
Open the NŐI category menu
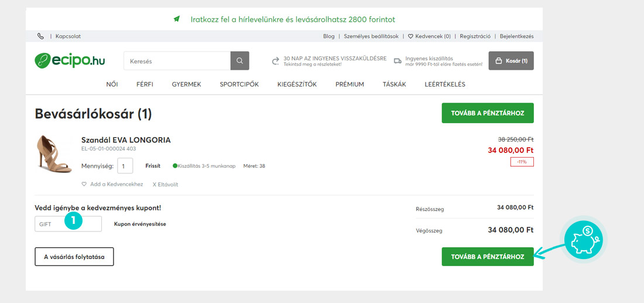point(112,84)
